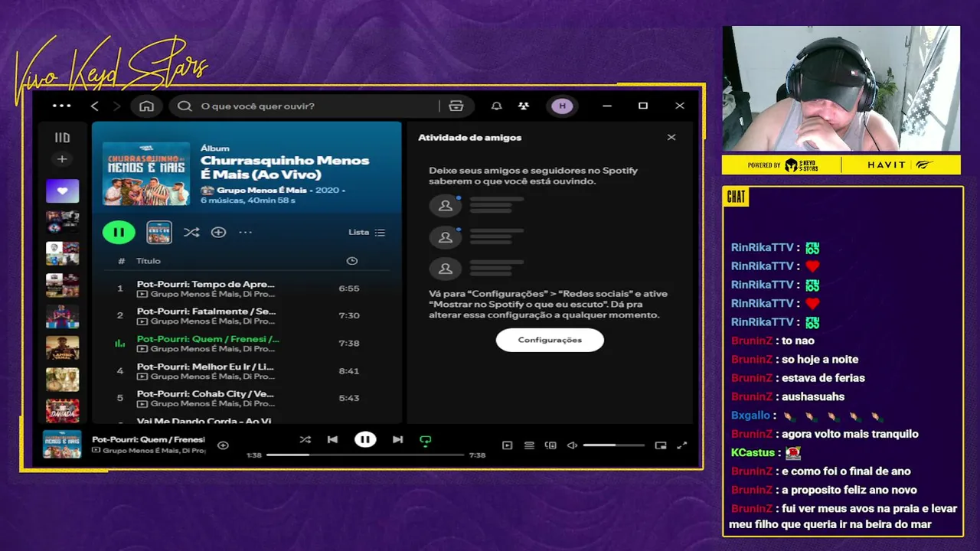Click the streamer webcam feed
Viewport: 980px width, 551px height.
[841, 89]
